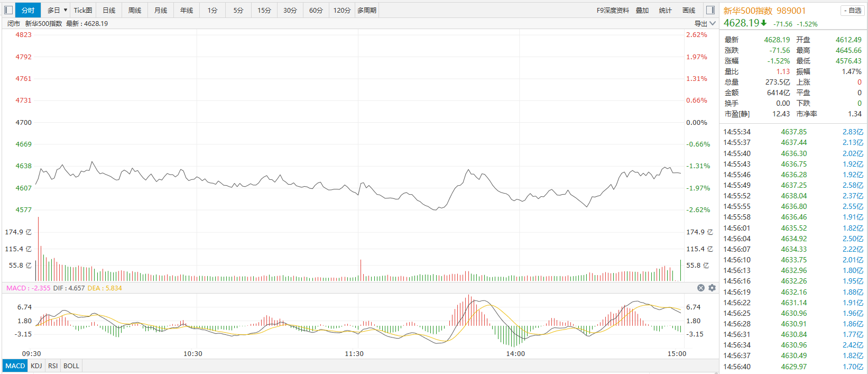Click the 开盘 value 4612.49

coord(848,40)
